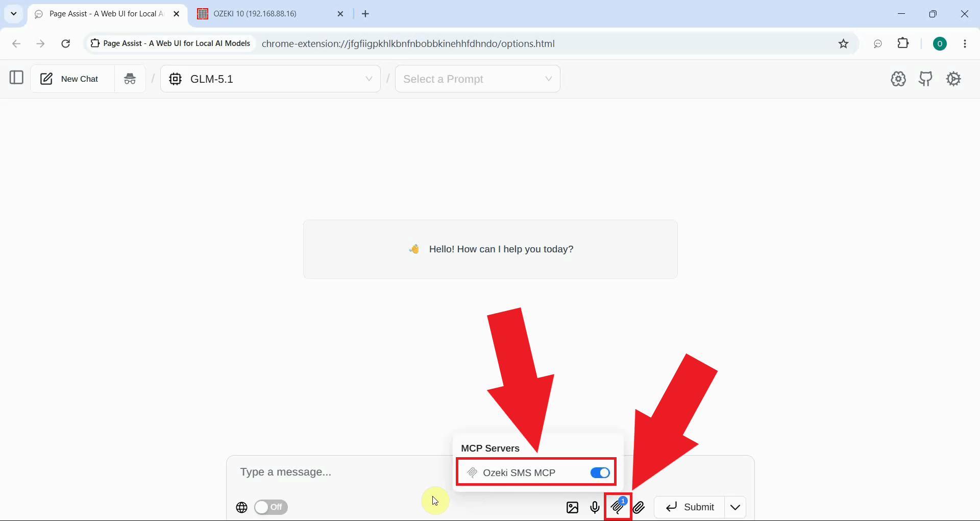Click the Ozeki SMS MCP server icon
This screenshot has width=980, height=521.
(x=472, y=472)
